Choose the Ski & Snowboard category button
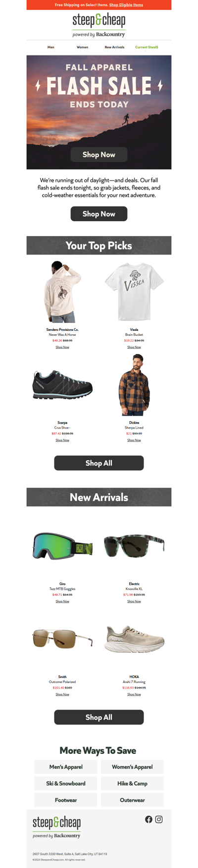This screenshot has width=198, height=868. pyautogui.click(x=66, y=784)
